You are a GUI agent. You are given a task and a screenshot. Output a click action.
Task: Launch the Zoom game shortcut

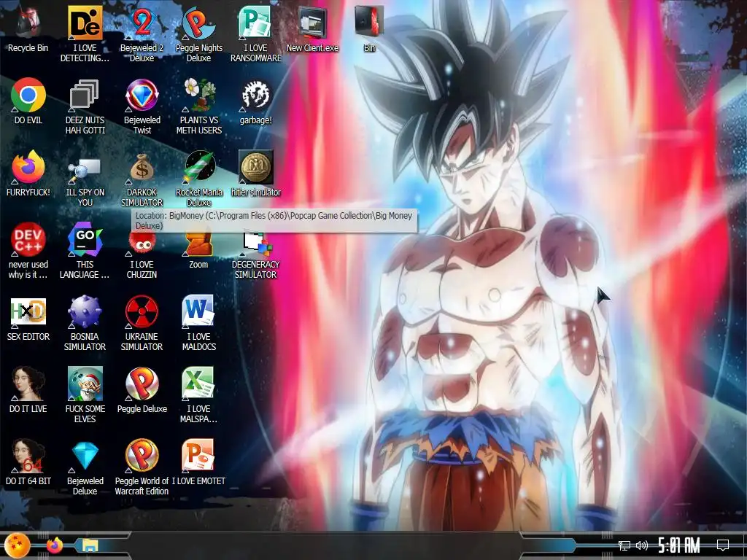tap(198, 251)
